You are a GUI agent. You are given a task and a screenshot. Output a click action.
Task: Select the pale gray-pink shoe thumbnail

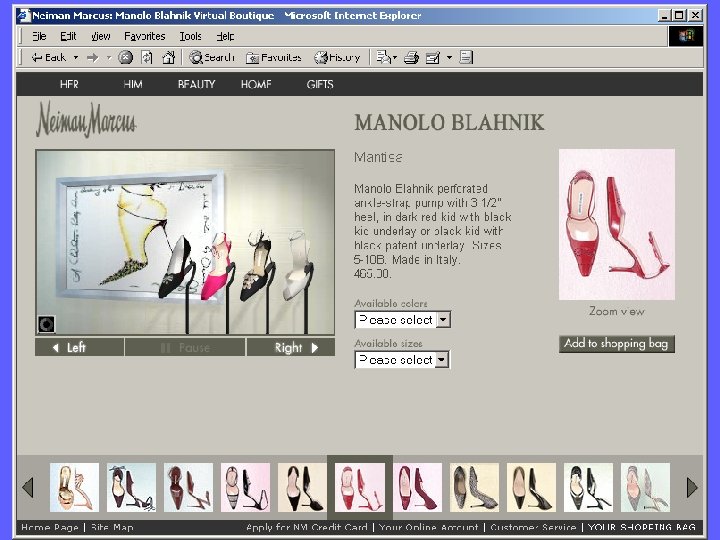645,487
